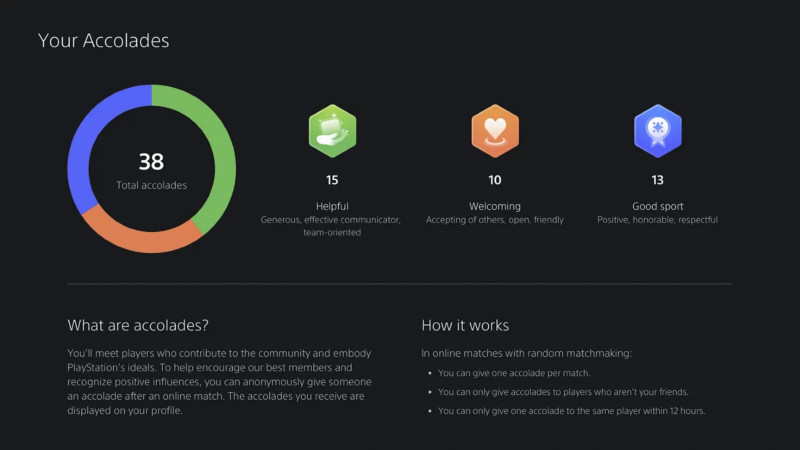Click the 38 total accolades number

[151, 162]
